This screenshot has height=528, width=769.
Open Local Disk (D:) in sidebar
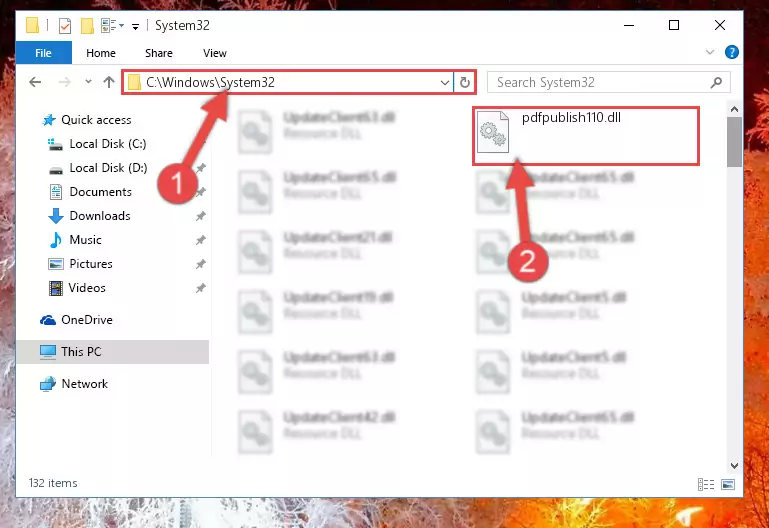[108, 168]
